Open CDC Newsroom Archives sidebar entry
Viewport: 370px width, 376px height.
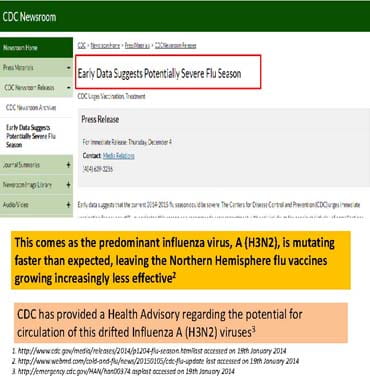pos(31,108)
